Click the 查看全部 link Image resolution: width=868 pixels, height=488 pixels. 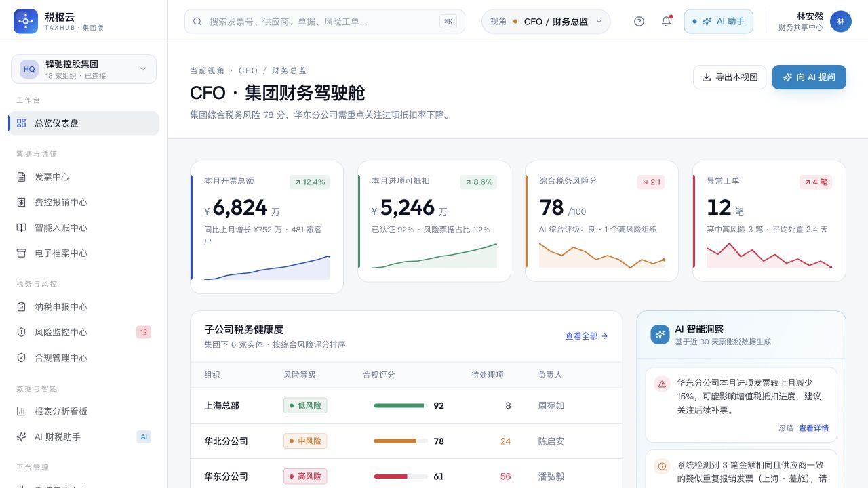coord(587,335)
